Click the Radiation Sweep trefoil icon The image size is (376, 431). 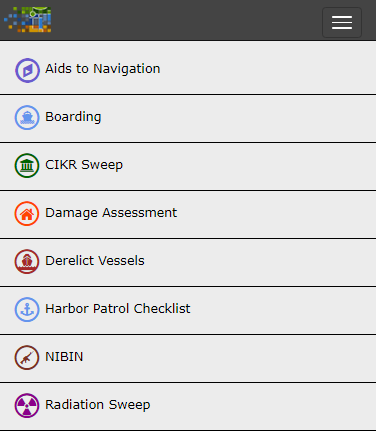(27, 405)
